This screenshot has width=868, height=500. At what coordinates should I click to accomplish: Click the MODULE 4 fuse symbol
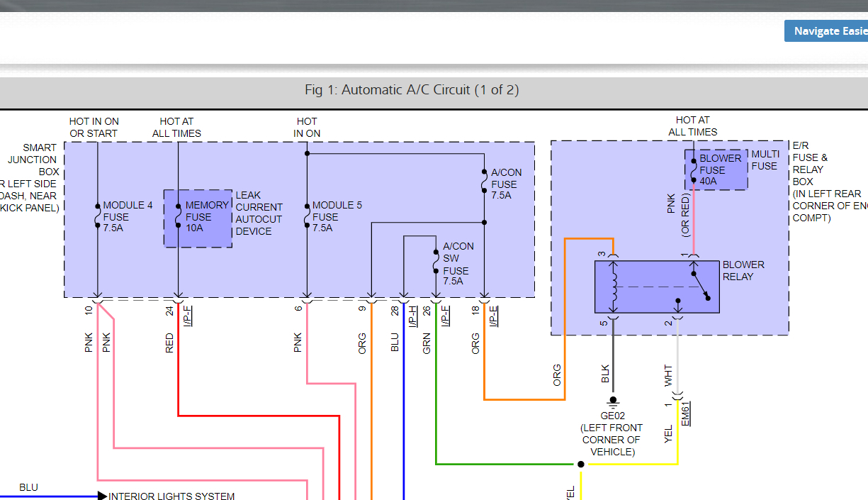click(x=97, y=216)
